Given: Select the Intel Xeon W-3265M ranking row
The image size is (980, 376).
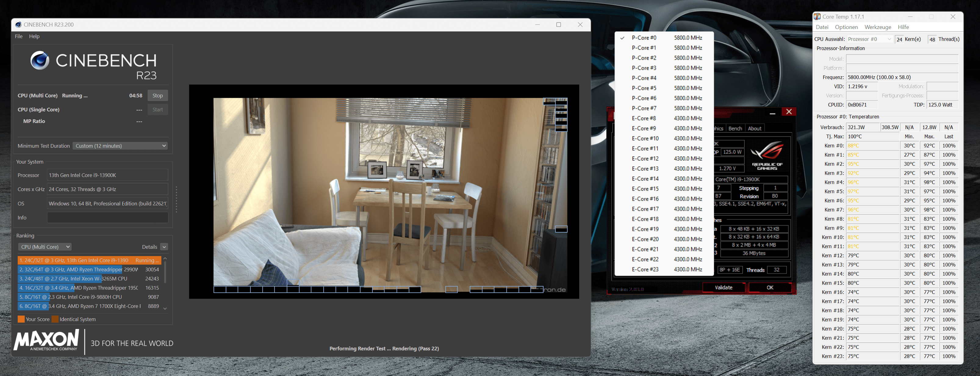Looking at the screenshot, I should (x=89, y=279).
